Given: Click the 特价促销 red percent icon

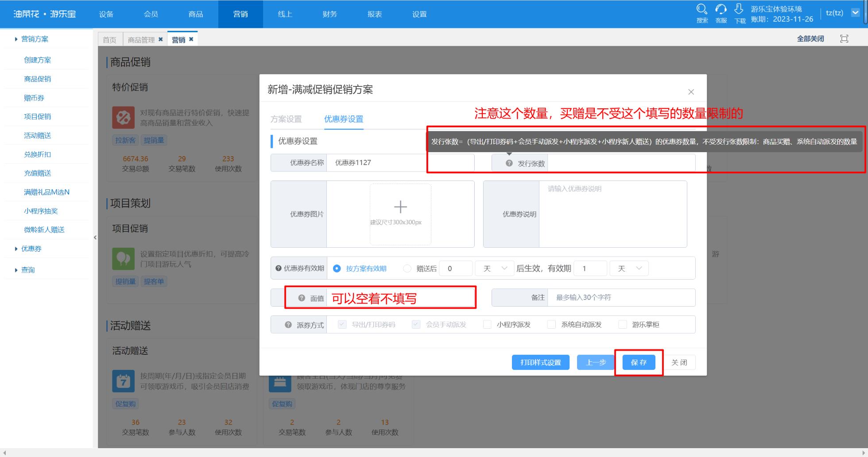Looking at the screenshot, I should point(123,117).
